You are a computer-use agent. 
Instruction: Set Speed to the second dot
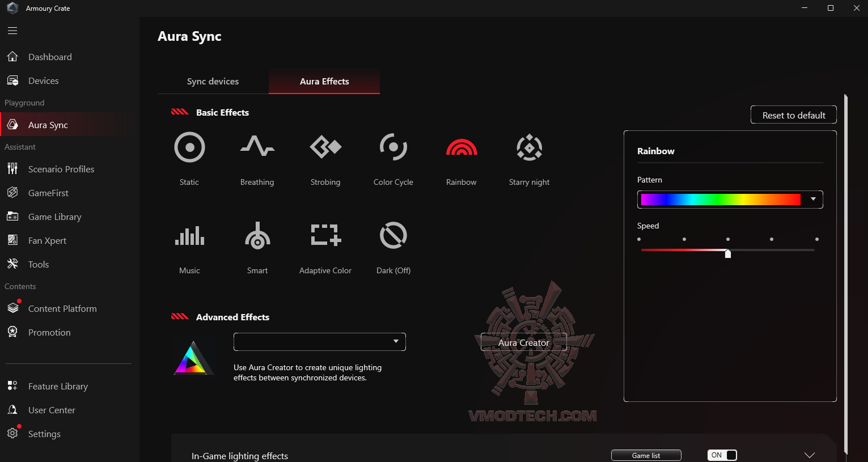coord(684,239)
